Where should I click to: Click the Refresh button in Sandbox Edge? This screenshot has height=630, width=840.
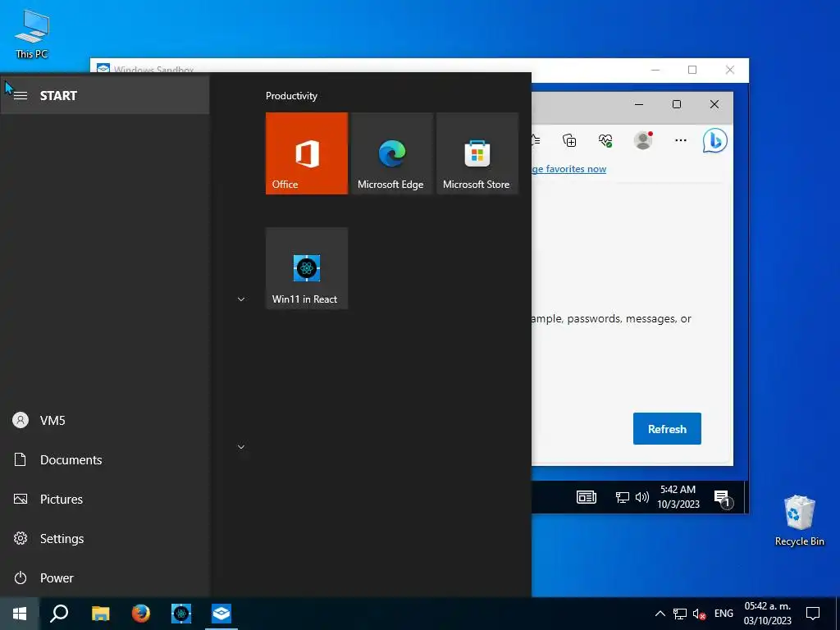667,428
